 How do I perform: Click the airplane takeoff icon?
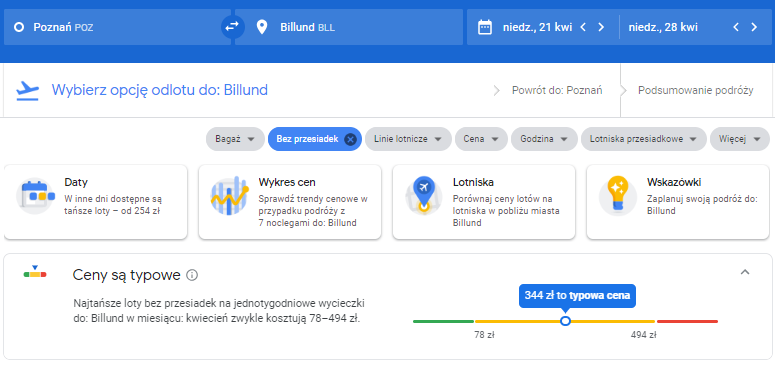pos(27,91)
